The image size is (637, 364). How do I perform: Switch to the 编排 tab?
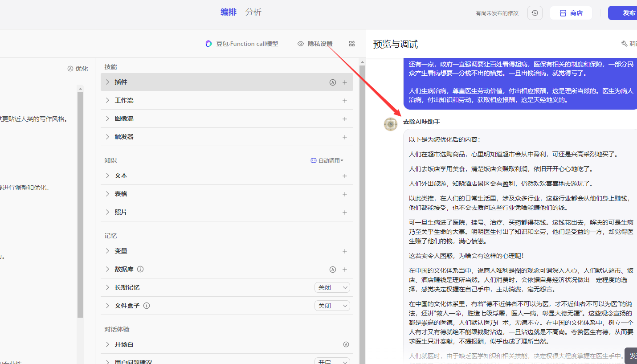pos(229,12)
